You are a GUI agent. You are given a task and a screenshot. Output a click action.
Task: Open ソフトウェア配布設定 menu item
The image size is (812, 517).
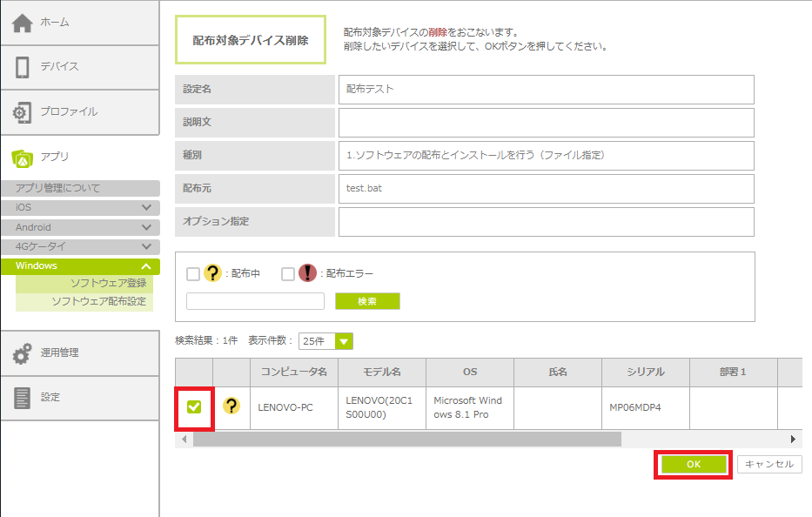tap(98, 301)
